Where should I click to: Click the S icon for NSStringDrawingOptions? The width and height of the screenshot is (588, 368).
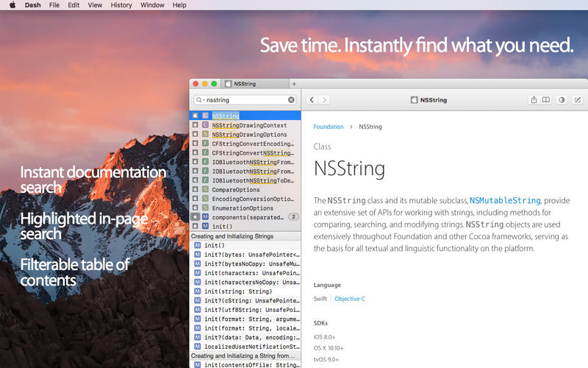206,134
